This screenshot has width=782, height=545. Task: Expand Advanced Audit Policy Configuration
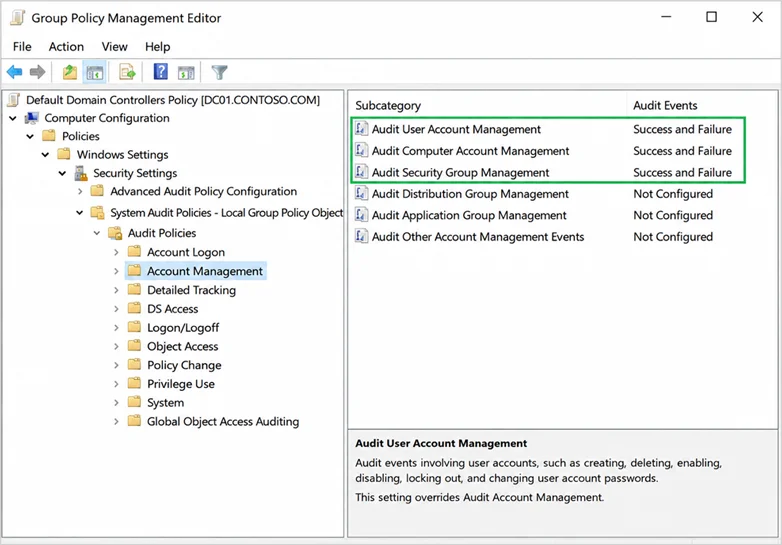click(80, 191)
